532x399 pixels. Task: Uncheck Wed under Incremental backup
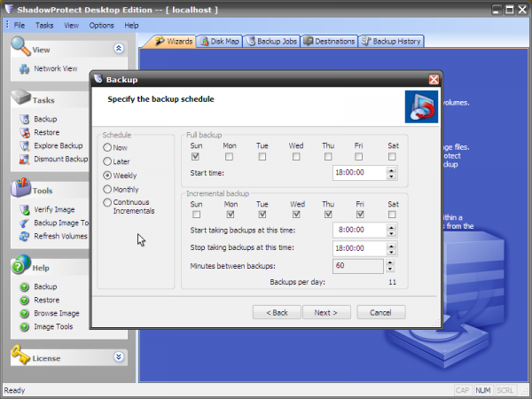tap(296, 215)
